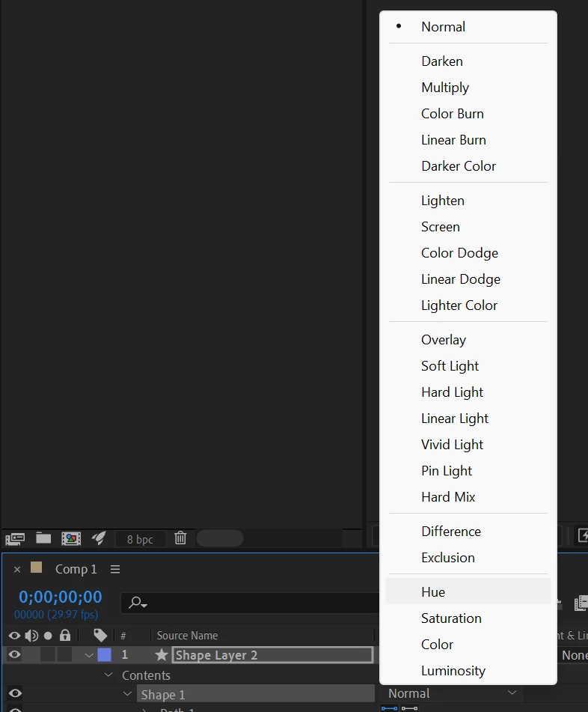Close the Comp 1 timeline tab

click(x=17, y=570)
